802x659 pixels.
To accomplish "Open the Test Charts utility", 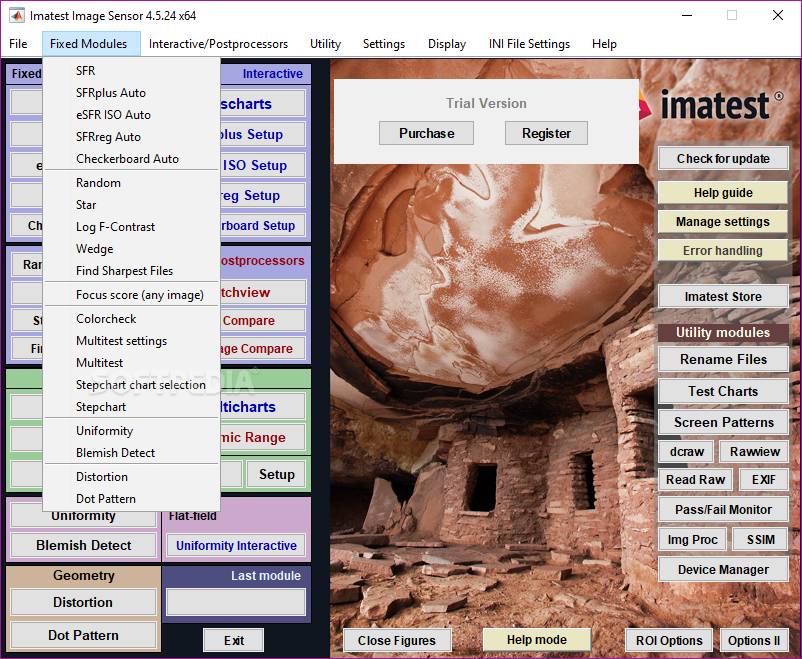I will tap(723, 391).
